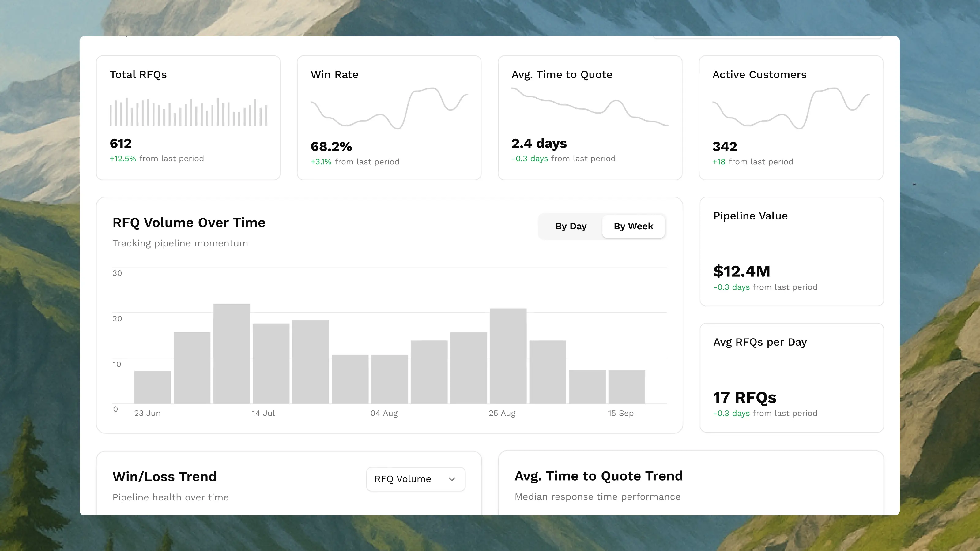Click the tallest bar in RFQ Volume chart

(231, 354)
